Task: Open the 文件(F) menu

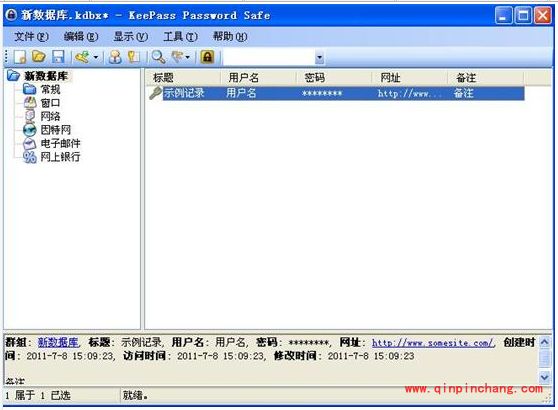Action: tap(31, 37)
